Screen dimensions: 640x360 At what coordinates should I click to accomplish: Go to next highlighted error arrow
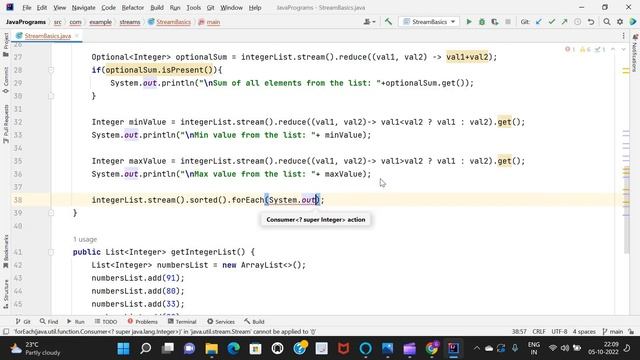coord(623,49)
